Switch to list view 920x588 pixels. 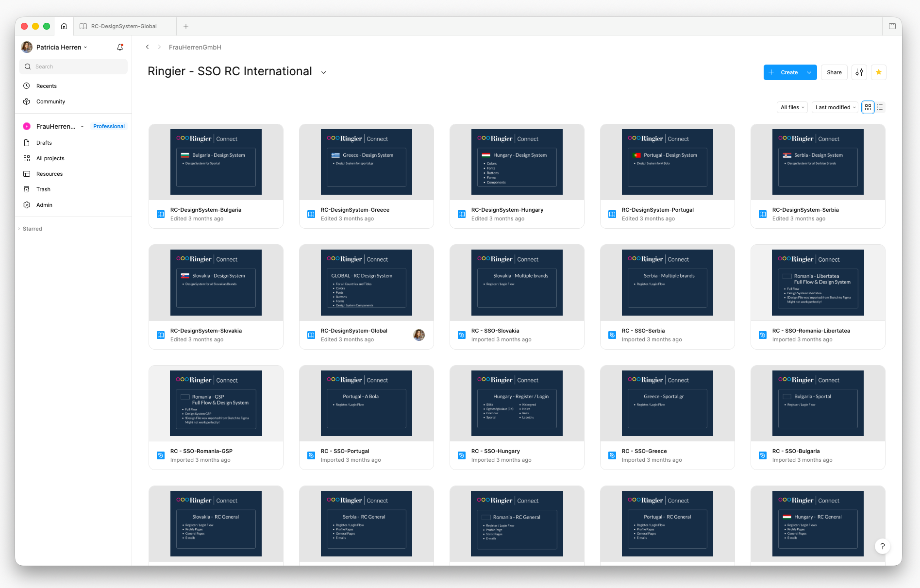(880, 107)
